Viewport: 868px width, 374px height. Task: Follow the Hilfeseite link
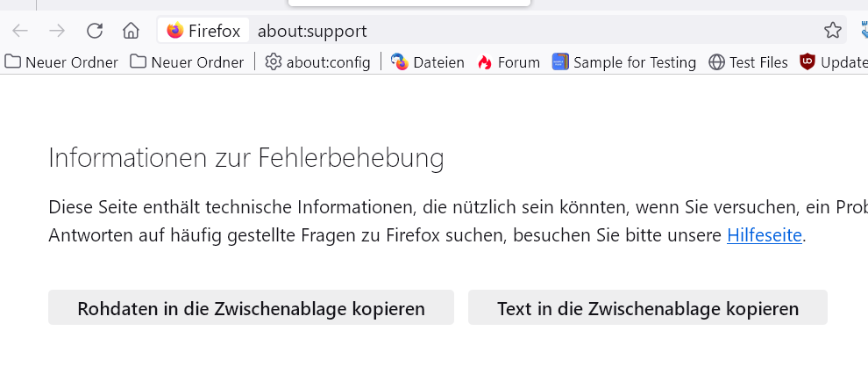[x=764, y=235]
